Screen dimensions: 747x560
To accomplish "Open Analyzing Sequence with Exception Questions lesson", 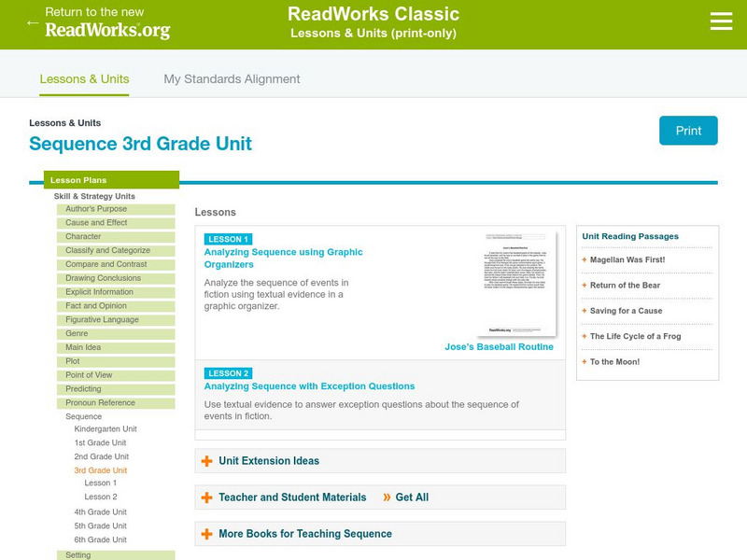I will [x=309, y=386].
